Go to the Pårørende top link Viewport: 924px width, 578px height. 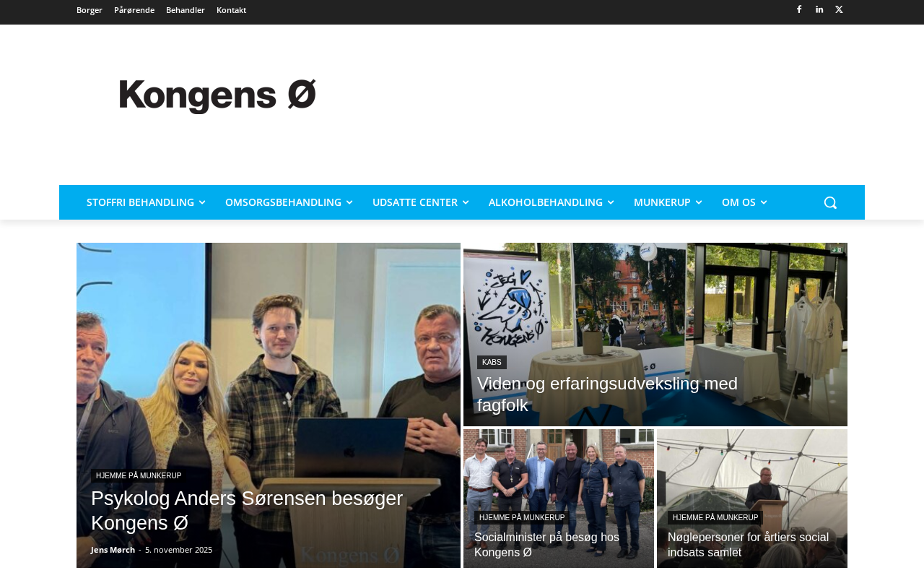[134, 10]
